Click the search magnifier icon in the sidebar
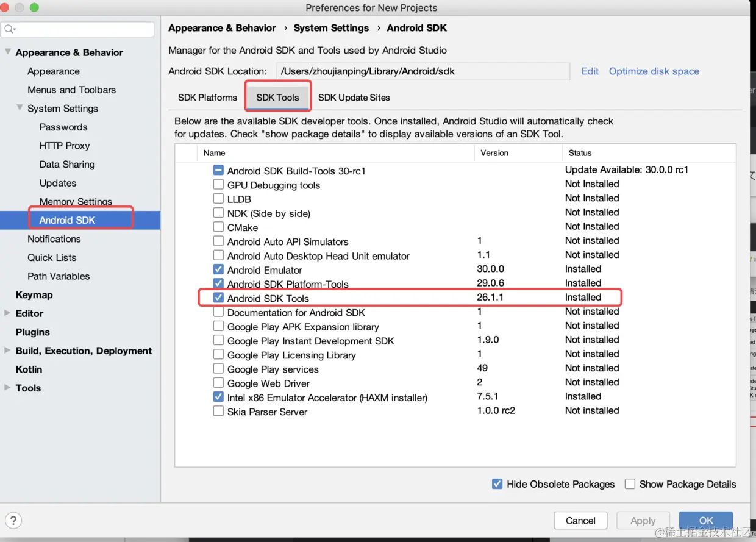756x542 pixels. point(10,29)
